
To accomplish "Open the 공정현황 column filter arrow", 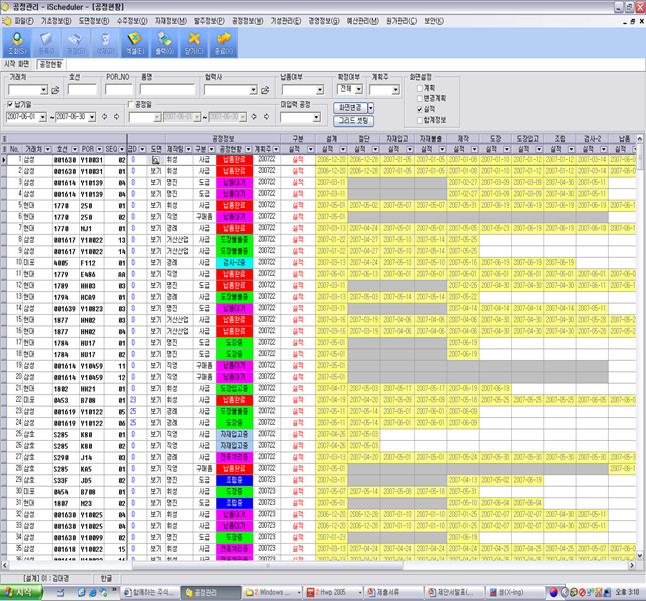I will [248, 149].
